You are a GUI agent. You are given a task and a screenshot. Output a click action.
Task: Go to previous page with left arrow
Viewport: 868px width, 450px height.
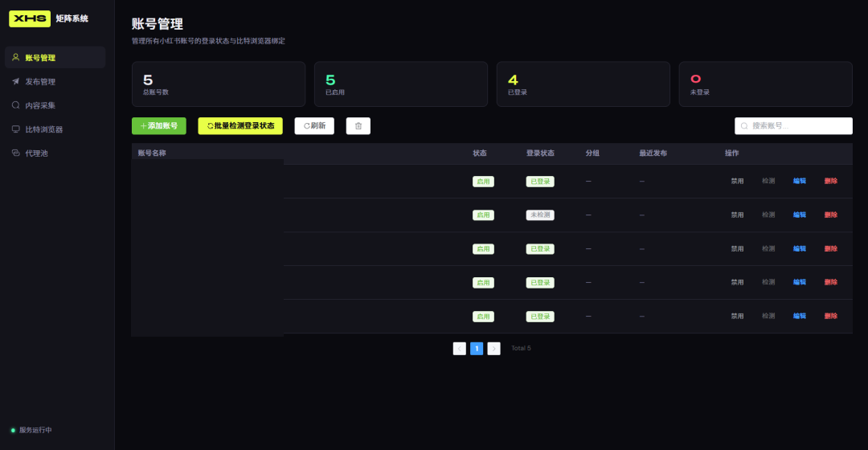click(x=460, y=348)
